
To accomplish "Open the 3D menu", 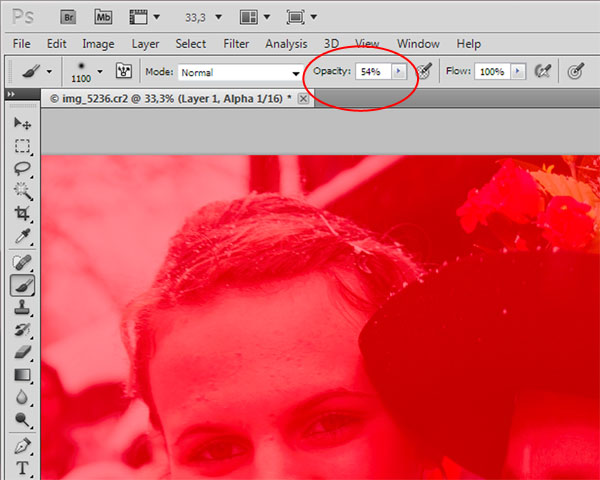I will coord(331,44).
